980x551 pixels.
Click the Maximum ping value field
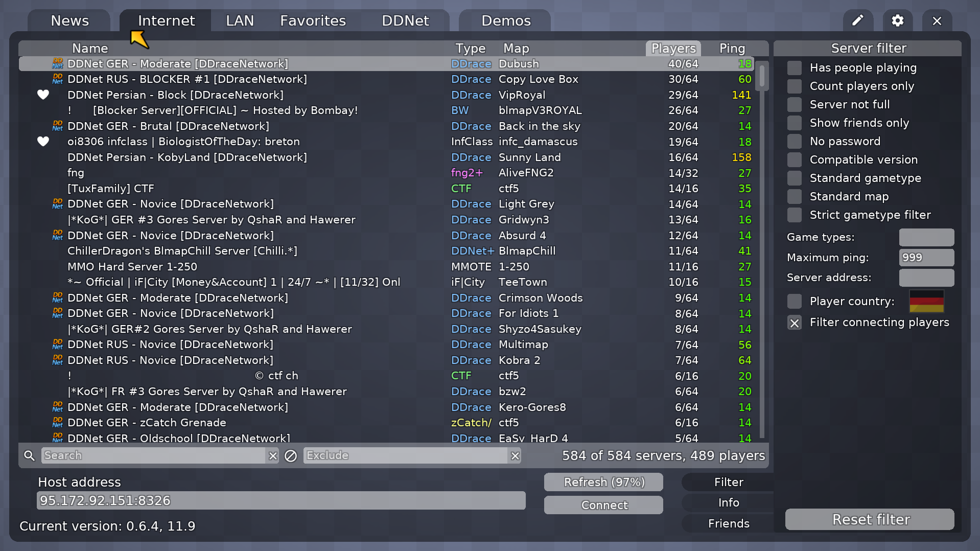pyautogui.click(x=926, y=257)
